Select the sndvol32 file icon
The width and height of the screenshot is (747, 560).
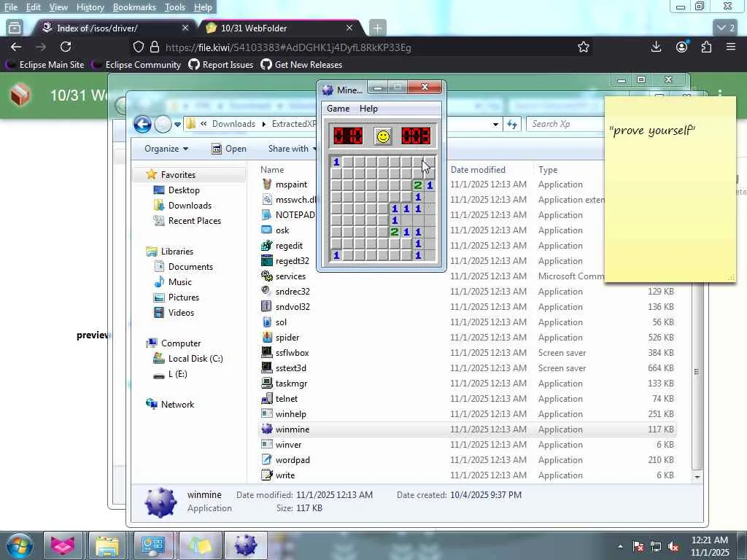[x=267, y=307]
